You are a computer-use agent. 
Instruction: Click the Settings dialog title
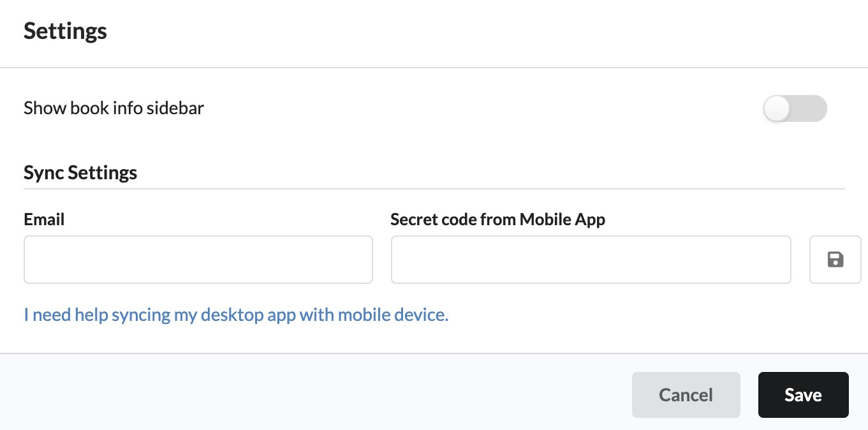pyautogui.click(x=66, y=31)
